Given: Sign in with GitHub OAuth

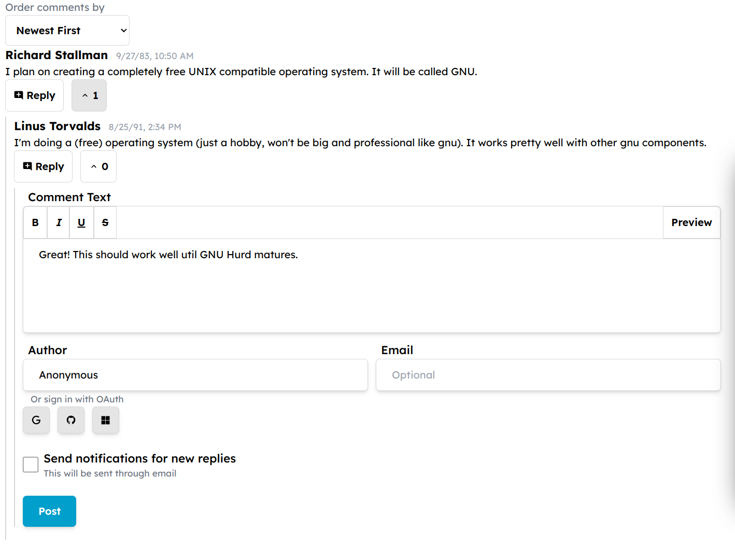Looking at the screenshot, I should pyautogui.click(x=71, y=420).
